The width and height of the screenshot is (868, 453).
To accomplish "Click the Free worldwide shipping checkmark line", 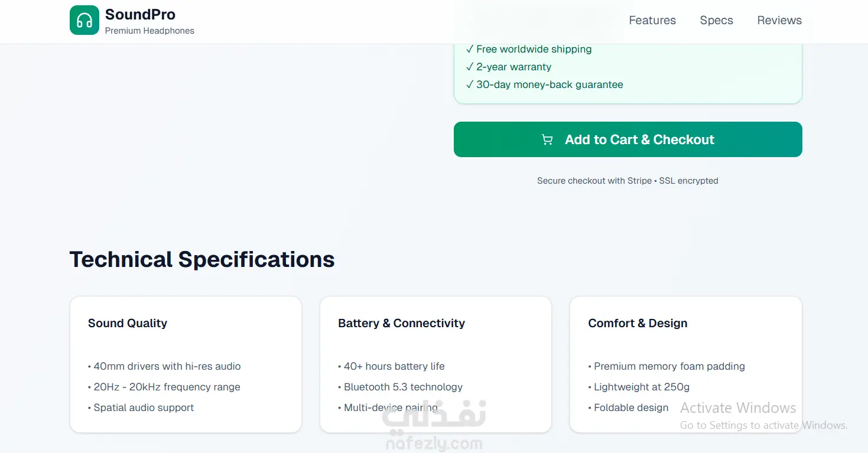I will (x=529, y=49).
